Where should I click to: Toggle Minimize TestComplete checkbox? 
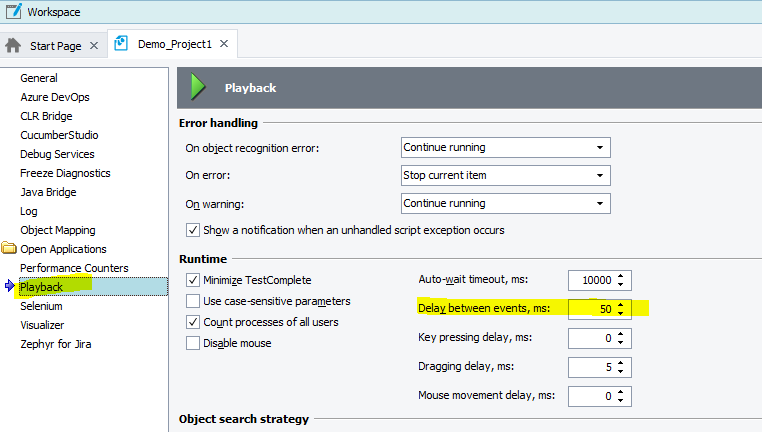(193, 280)
